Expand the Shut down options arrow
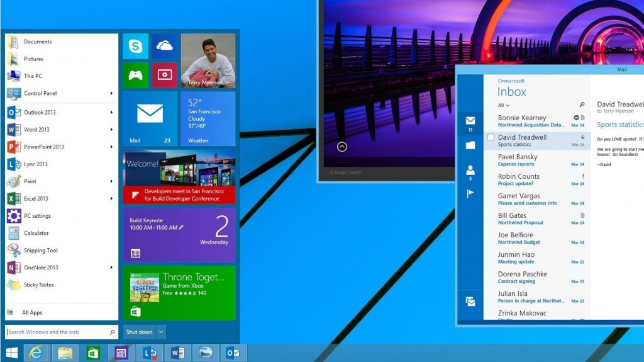The height and width of the screenshot is (362, 644). 161,332
